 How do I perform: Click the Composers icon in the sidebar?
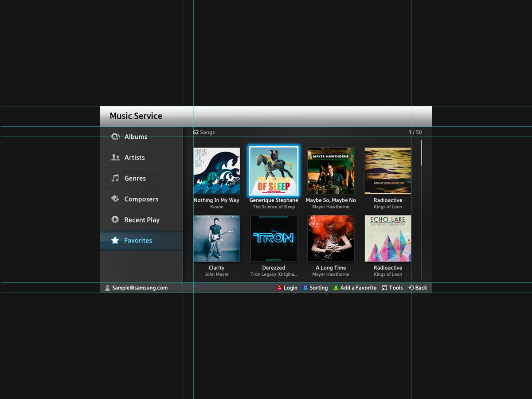point(115,199)
